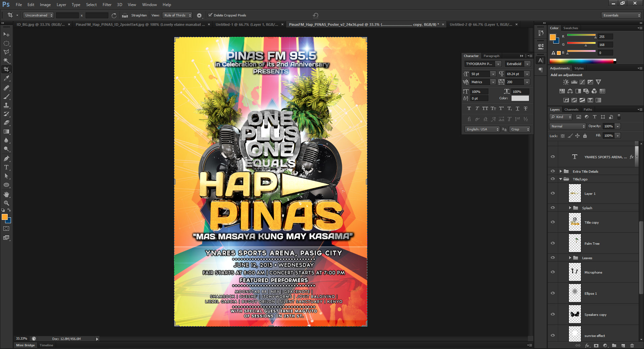Open the Window menu
The height and width of the screenshot is (349, 644).
[149, 5]
